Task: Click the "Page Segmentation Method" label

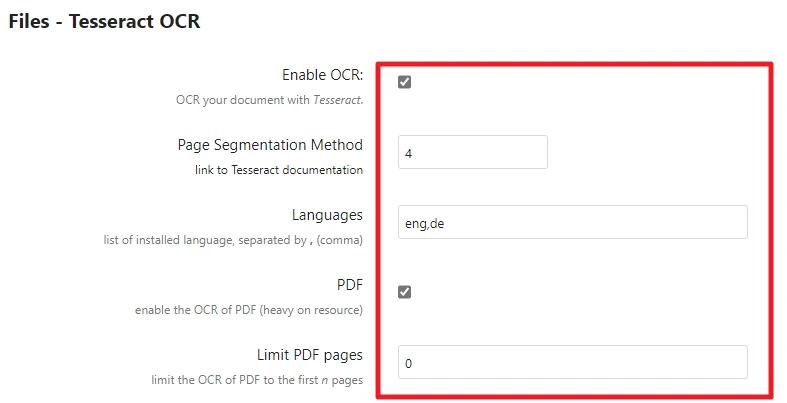Action: 270,145
